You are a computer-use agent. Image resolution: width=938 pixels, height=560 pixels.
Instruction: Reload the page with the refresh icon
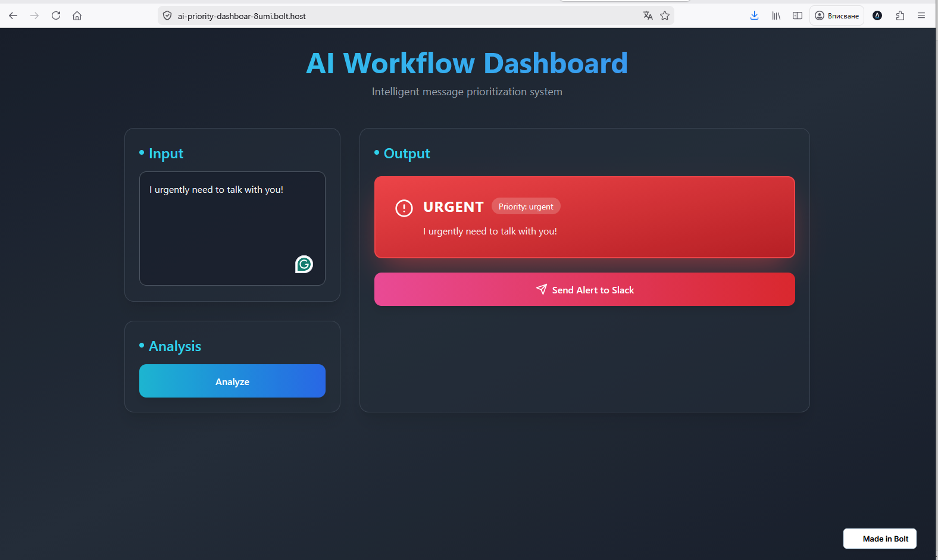56,15
